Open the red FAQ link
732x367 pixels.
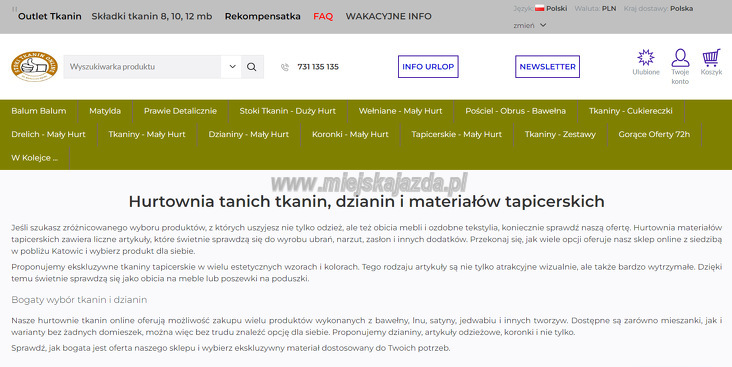tap(323, 16)
